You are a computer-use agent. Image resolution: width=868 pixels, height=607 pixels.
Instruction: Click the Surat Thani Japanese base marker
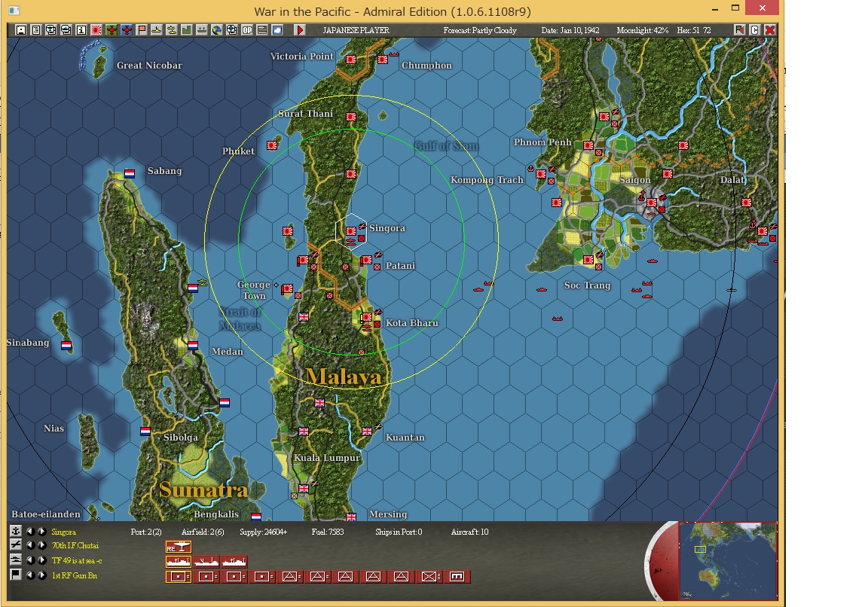[x=351, y=117]
